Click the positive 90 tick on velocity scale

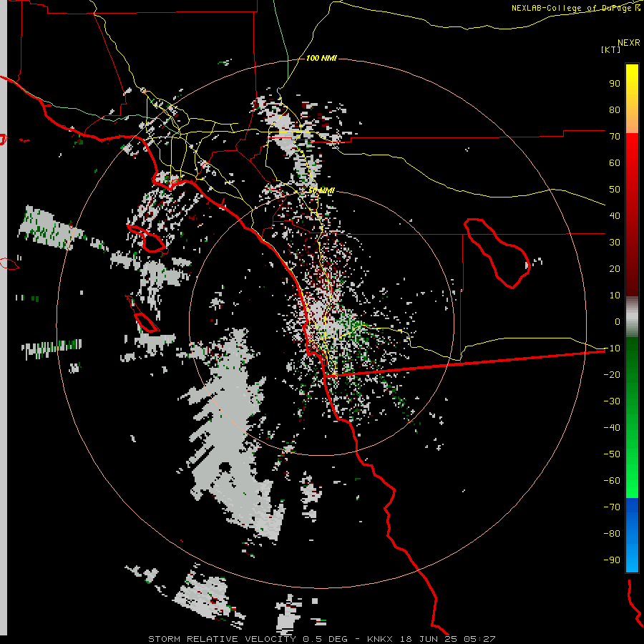coord(615,84)
